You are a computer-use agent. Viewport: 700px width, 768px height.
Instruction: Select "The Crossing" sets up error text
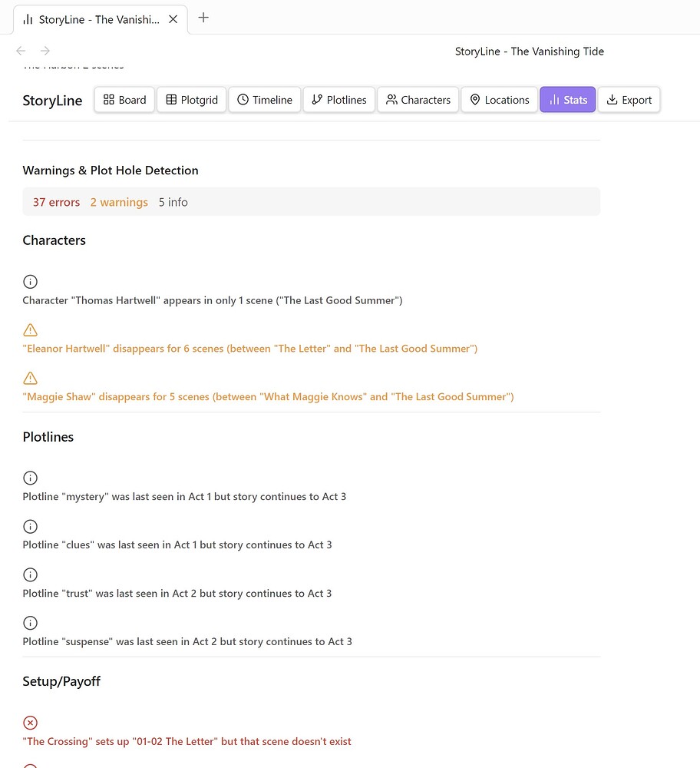(x=187, y=741)
